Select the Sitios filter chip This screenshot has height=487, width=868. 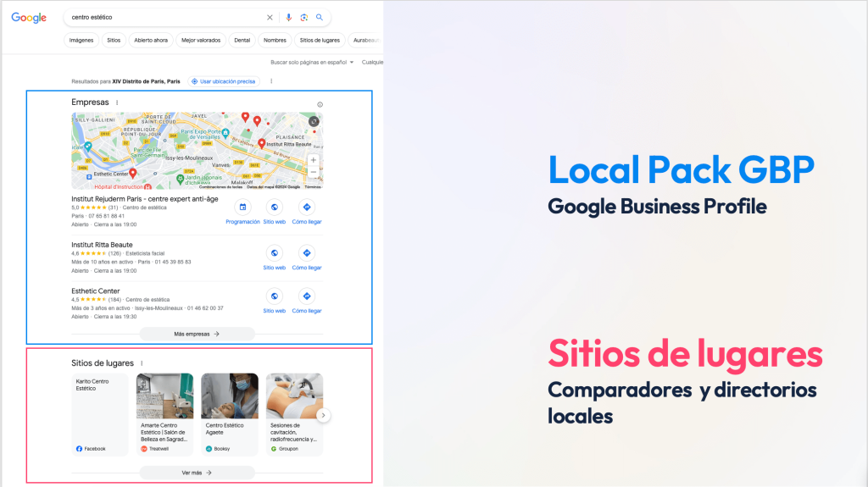click(114, 40)
